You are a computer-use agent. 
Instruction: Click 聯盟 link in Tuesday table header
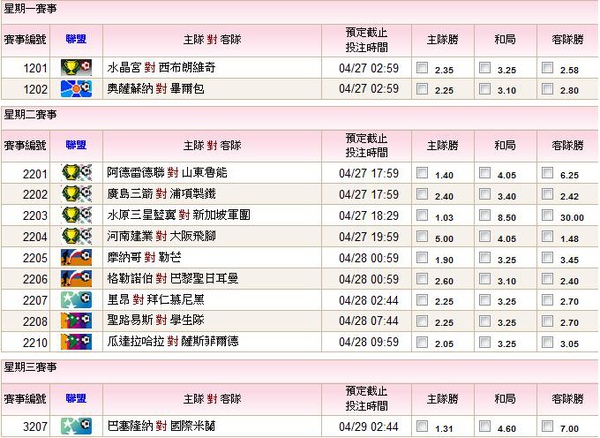[76, 145]
